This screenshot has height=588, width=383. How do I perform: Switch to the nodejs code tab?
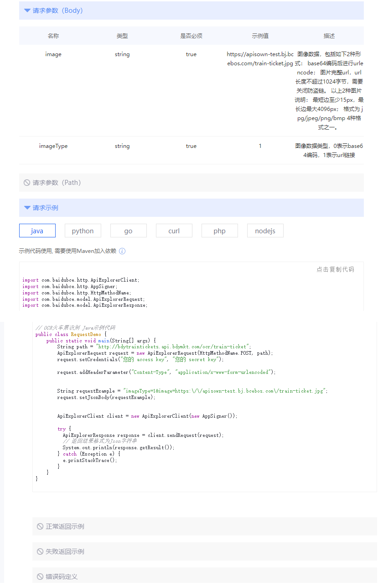(265, 231)
